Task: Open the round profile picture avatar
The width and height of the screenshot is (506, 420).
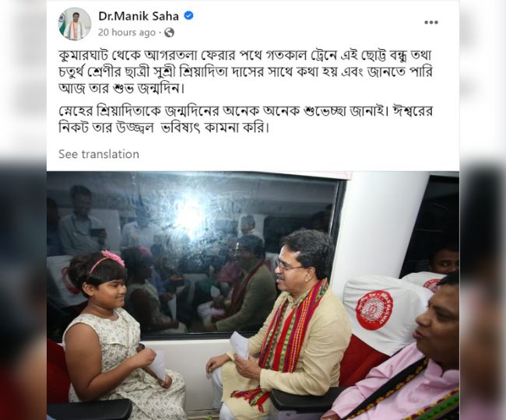Action: click(x=75, y=24)
